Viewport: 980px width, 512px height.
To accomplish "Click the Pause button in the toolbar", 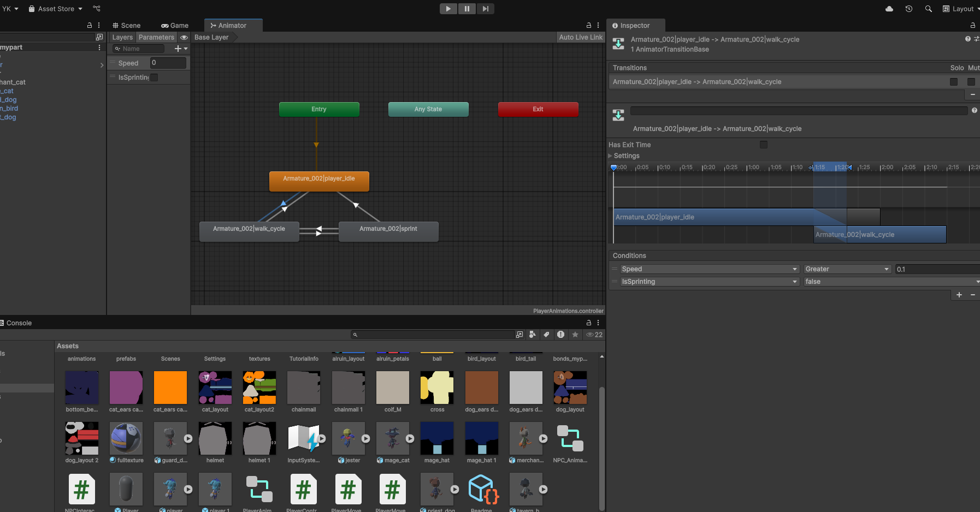I will [467, 8].
